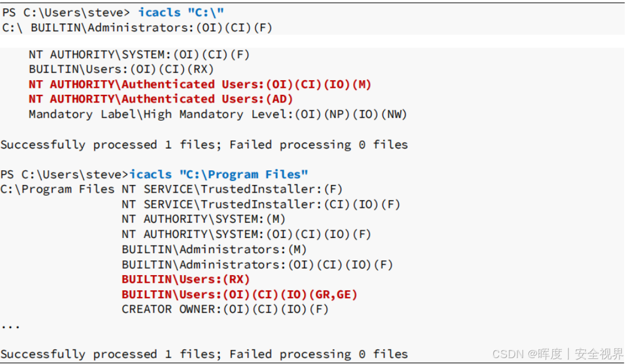
Task: Click the TrustedInstaller:(CI)(IO)(F) line
Action: click(x=261, y=204)
